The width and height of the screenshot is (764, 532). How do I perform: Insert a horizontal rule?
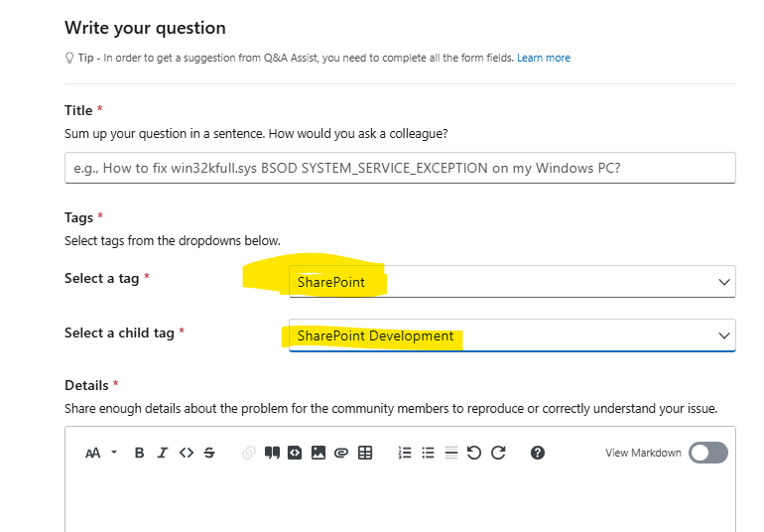[451, 453]
